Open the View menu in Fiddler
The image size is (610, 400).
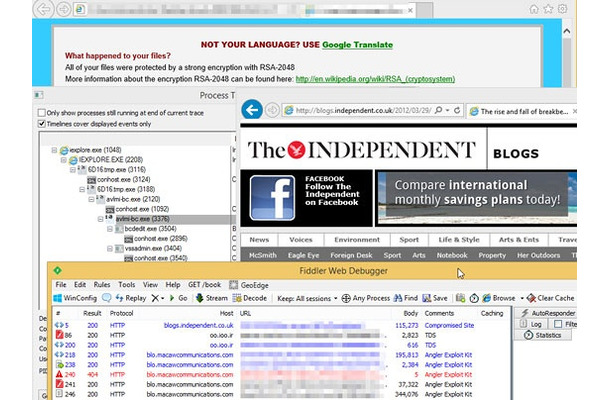click(150, 285)
